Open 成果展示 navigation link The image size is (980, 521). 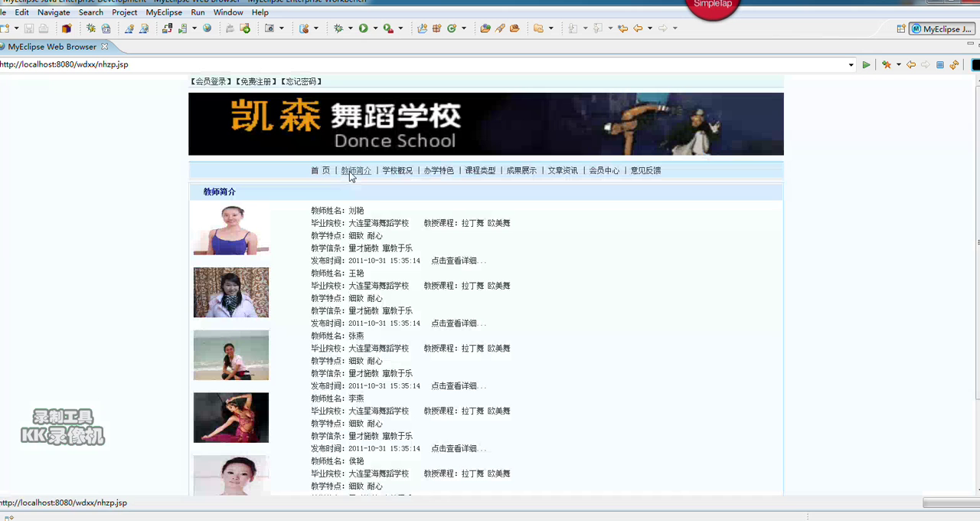pyautogui.click(x=521, y=171)
